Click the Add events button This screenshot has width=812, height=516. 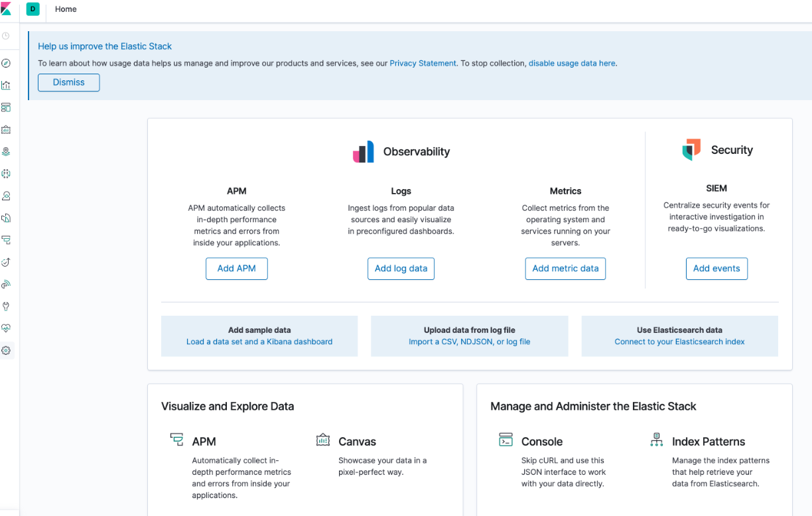tap(716, 269)
